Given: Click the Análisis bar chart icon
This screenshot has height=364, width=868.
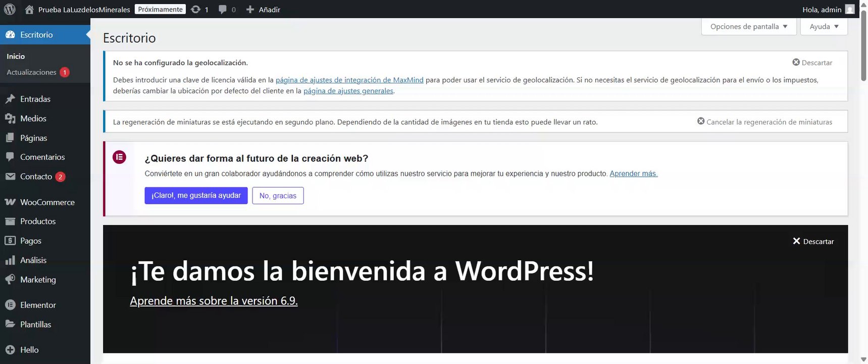Looking at the screenshot, I should (x=10, y=260).
